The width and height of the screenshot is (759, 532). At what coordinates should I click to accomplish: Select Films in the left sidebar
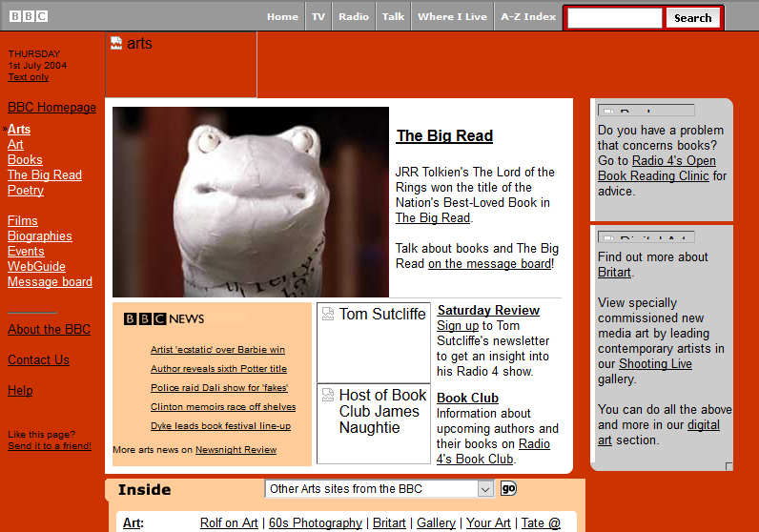(23, 221)
